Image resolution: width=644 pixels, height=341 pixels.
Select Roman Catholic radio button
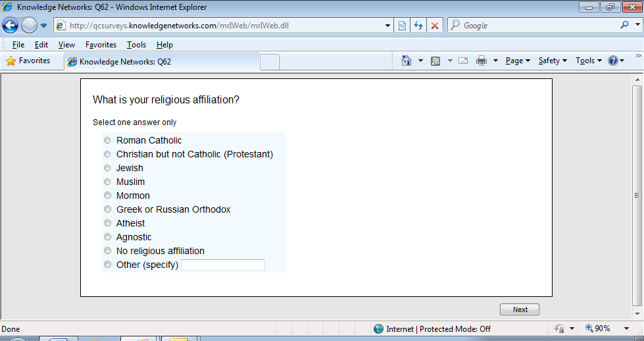(x=107, y=140)
